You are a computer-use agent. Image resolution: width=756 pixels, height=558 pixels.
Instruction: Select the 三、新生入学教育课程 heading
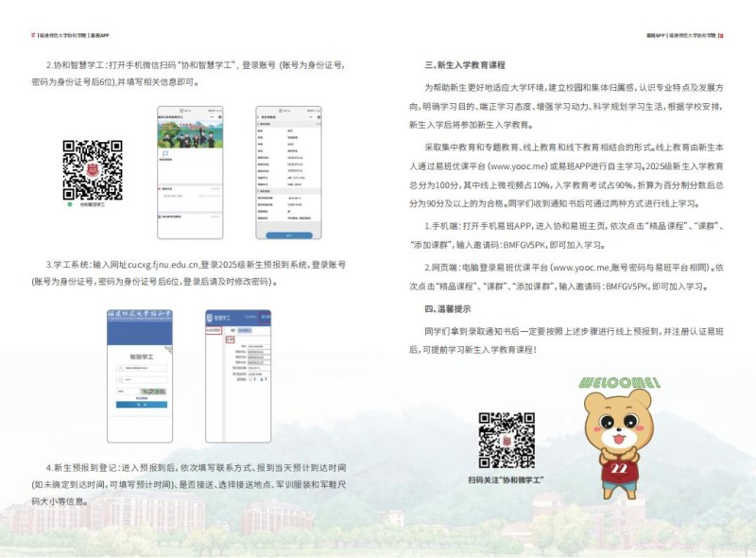point(465,66)
